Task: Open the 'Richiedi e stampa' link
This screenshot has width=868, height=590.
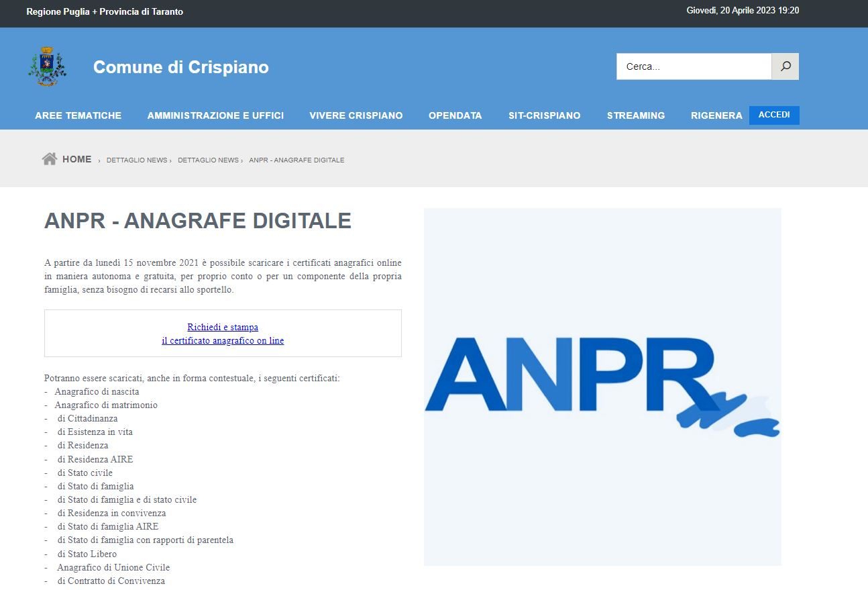Action: click(x=223, y=327)
